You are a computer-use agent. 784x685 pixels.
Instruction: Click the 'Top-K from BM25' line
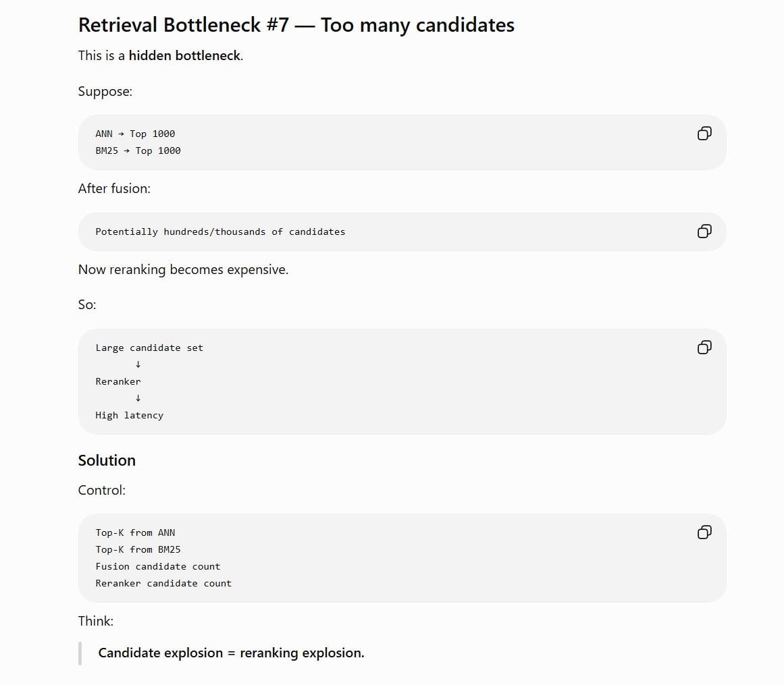pyautogui.click(x=138, y=549)
